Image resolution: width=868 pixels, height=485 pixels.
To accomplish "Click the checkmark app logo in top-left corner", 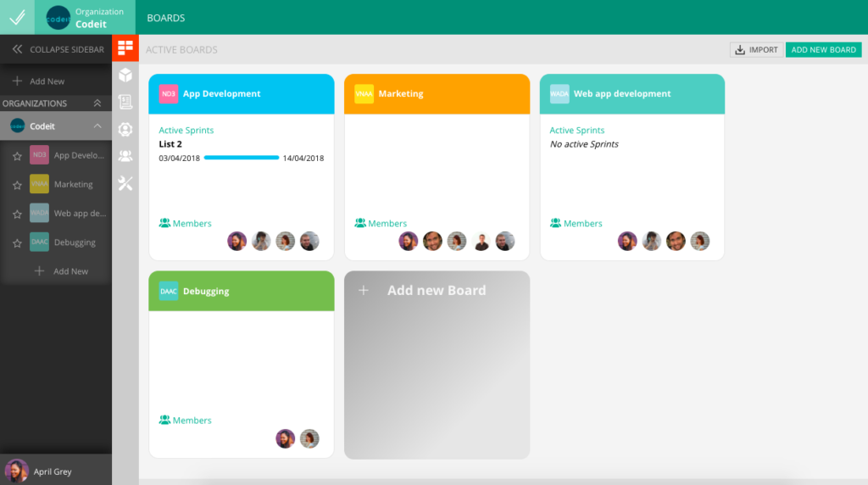I will (x=17, y=17).
